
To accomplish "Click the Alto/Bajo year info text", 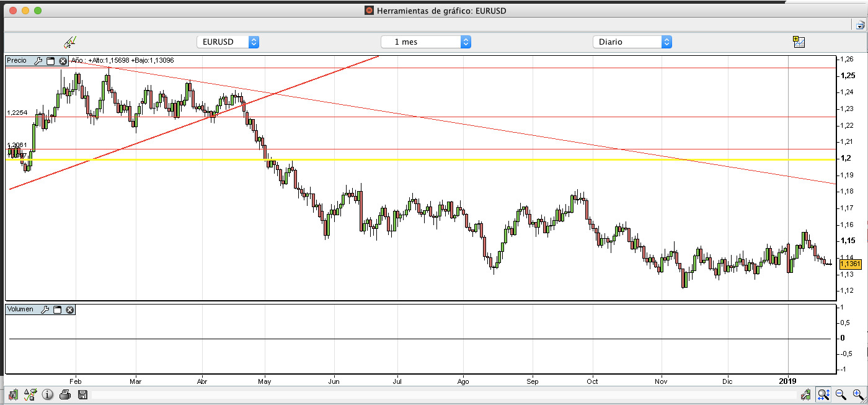I will click(122, 61).
